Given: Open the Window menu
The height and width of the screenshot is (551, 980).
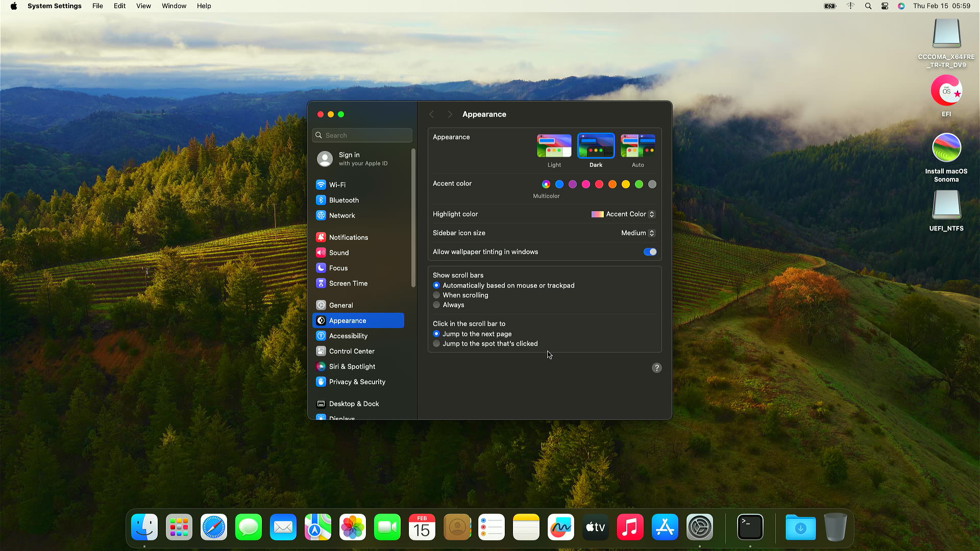Looking at the screenshot, I should tap(174, 6).
